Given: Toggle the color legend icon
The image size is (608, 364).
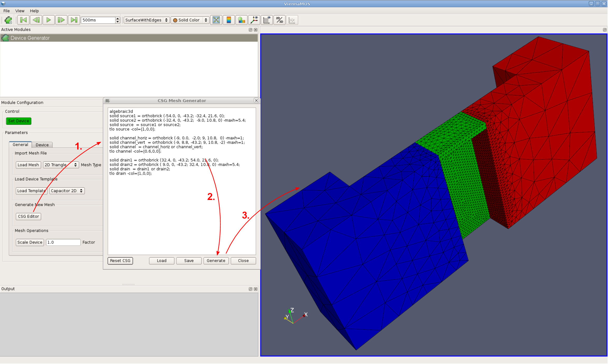Looking at the screenshot, I should (229, 20).
